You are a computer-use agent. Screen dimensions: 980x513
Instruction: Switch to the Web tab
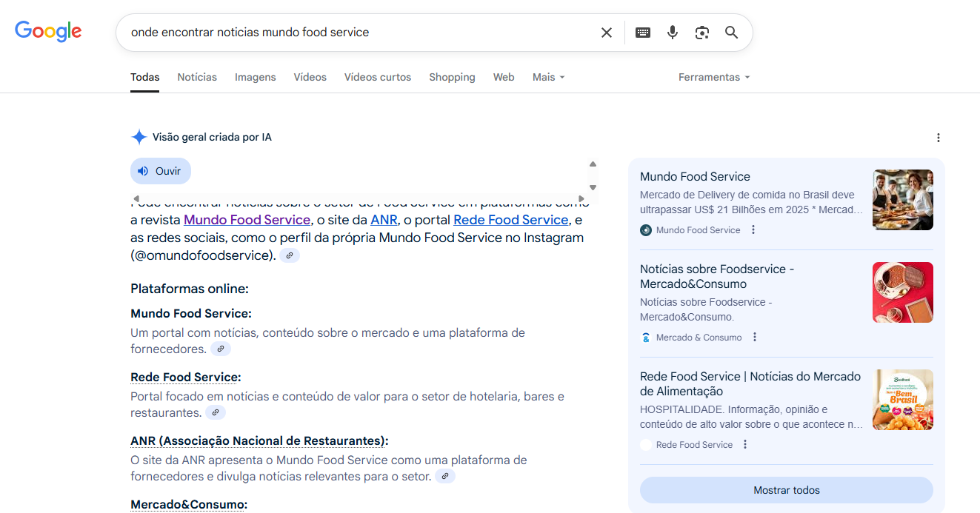[504, 77]
